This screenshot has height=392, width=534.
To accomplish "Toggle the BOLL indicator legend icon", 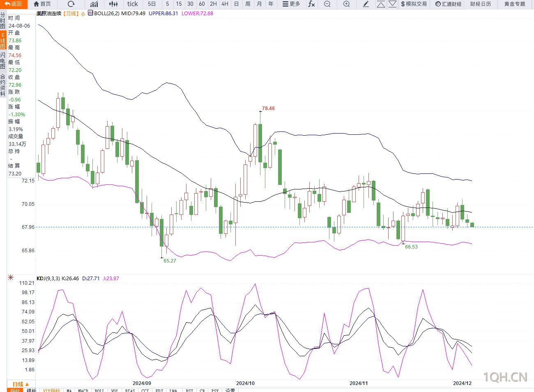I will [90, 13].
